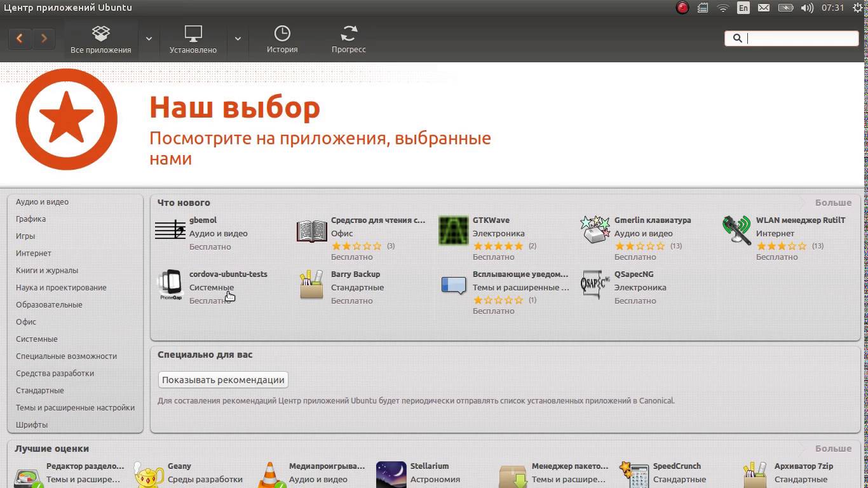Image resolution: width=868 pixels, height=488 pixels.
Task: Open the system settings gear menu
Action: coord(858,8)
